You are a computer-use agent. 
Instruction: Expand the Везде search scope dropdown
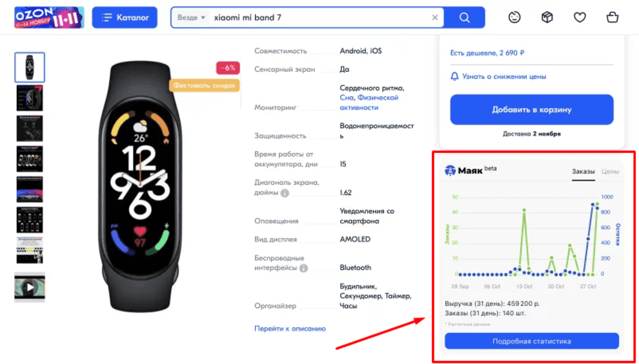pos(191,17)
